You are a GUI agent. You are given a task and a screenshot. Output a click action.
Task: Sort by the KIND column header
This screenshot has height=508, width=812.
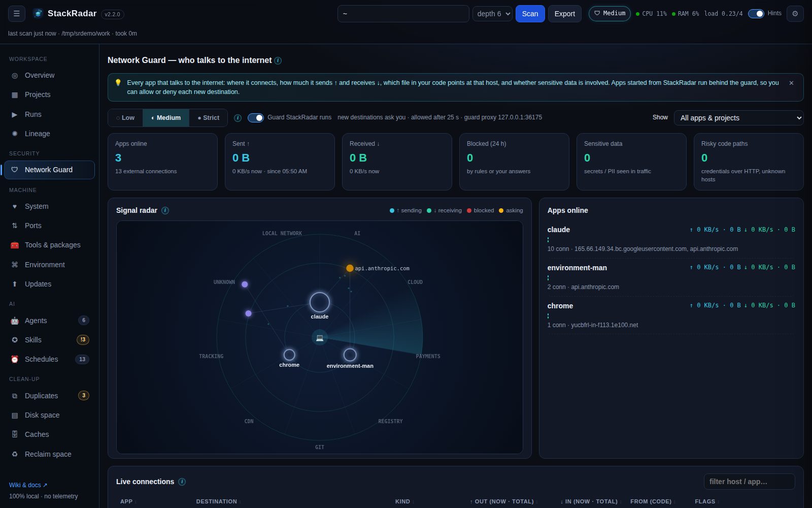[404, 501]
